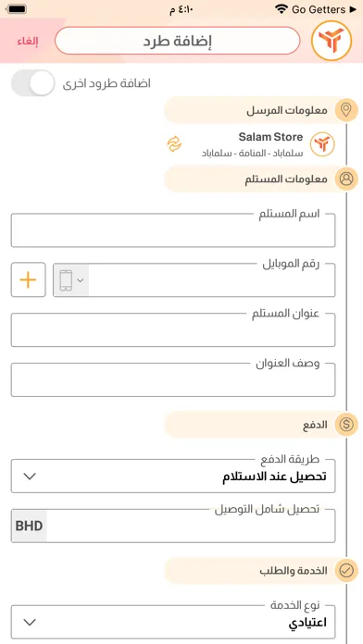Tap the location pin icon for sender info
Image resolution: width=363 pixels, height=644 pixels.
346,110
